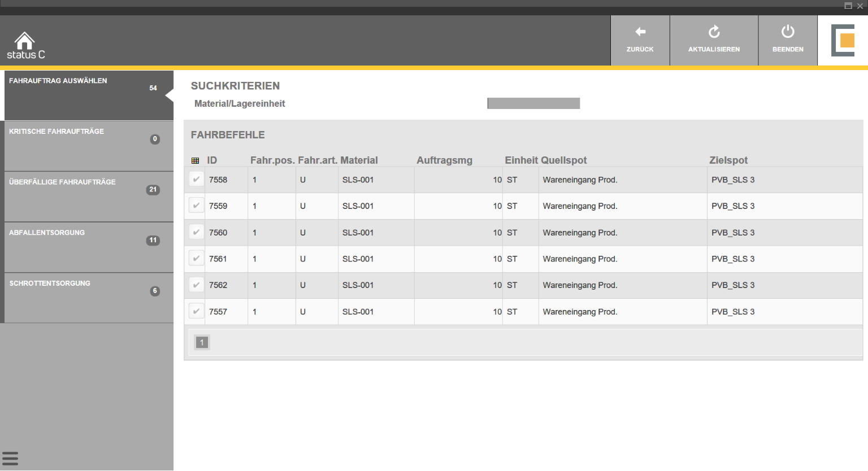Image resolution: width=868 pixels, height=471 pixels.
Task: Tick the checkbox for order 7558
Action: 196,180
